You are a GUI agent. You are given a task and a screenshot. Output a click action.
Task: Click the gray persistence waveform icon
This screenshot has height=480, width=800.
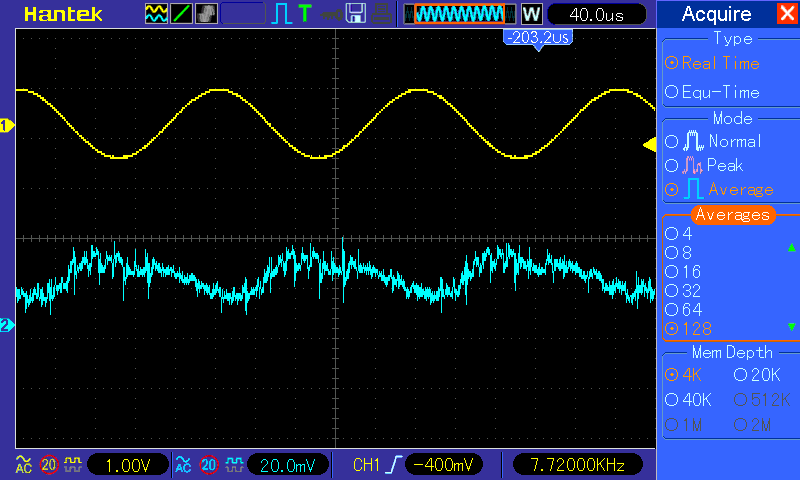(206, 14)
